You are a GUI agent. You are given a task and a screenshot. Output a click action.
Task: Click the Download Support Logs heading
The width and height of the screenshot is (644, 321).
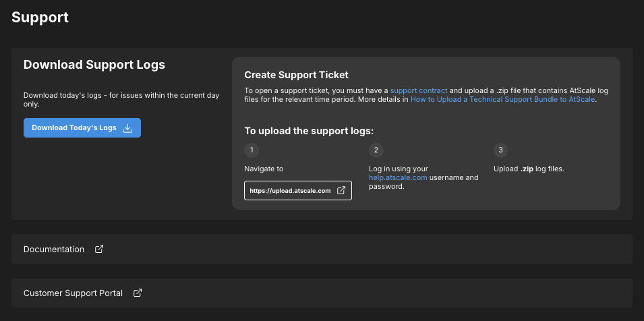point(94,65)
